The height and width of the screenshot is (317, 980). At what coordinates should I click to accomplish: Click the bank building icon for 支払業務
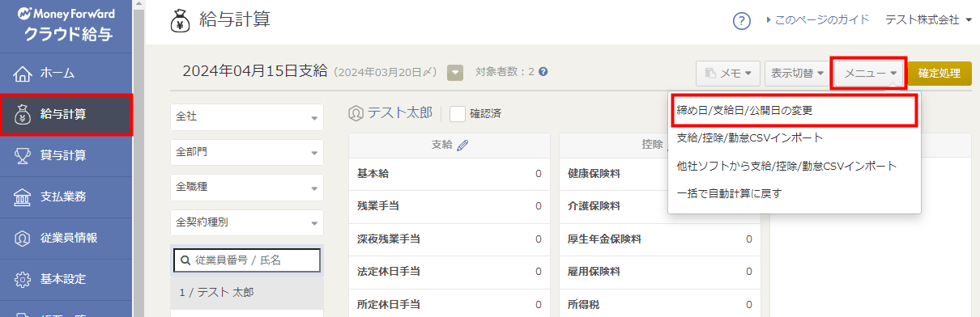point(23,197)
